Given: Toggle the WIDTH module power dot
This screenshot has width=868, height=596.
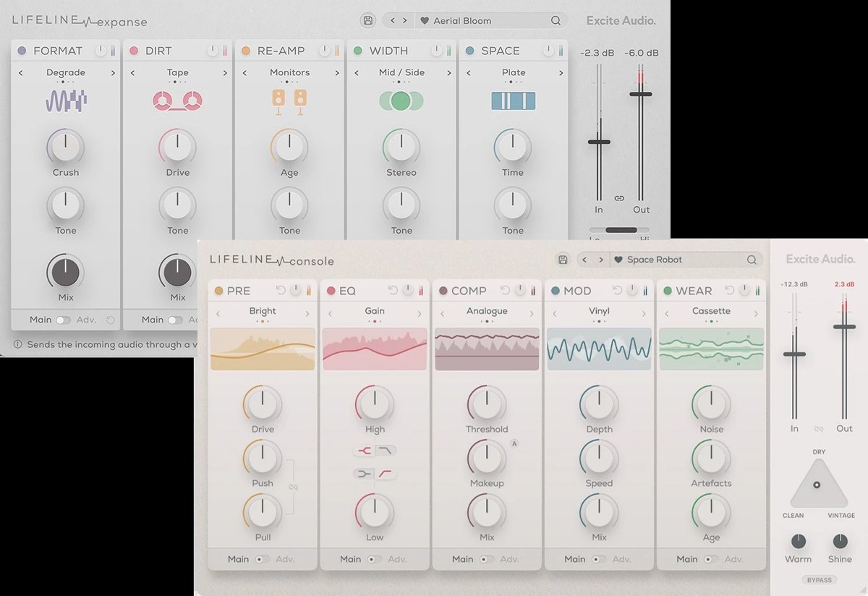Looking at the screenshot, I should 358,51.
